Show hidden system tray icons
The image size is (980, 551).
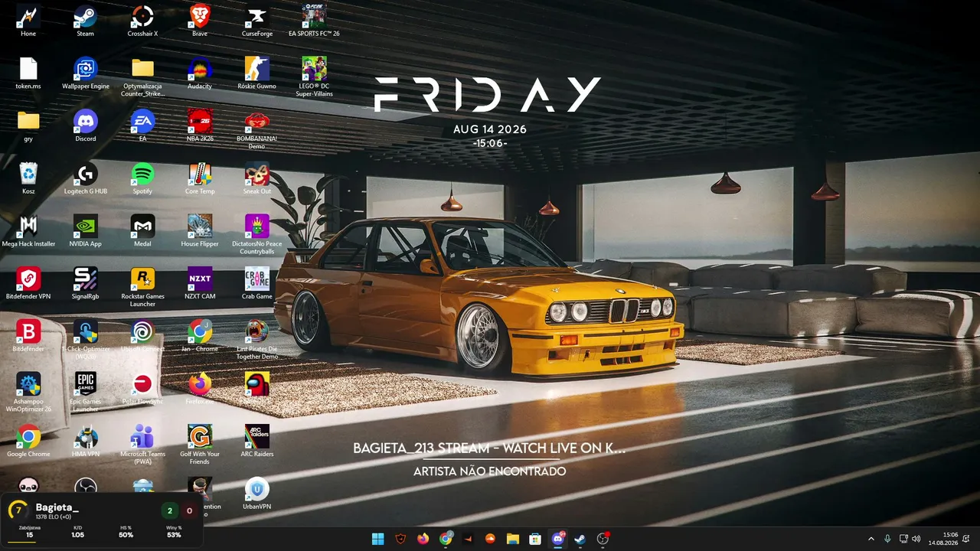(x=871, y=539)
